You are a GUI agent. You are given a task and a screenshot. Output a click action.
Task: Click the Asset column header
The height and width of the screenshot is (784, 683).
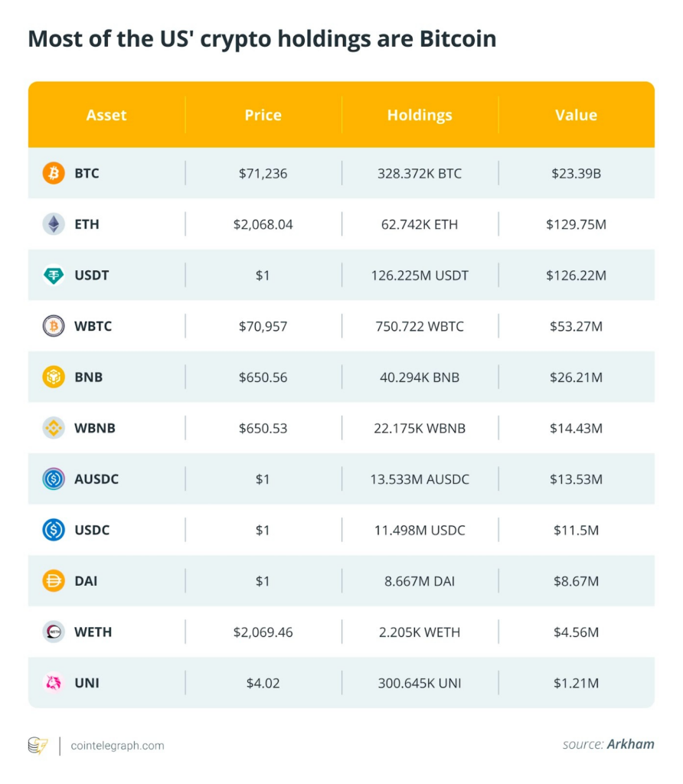coord(106,116)
